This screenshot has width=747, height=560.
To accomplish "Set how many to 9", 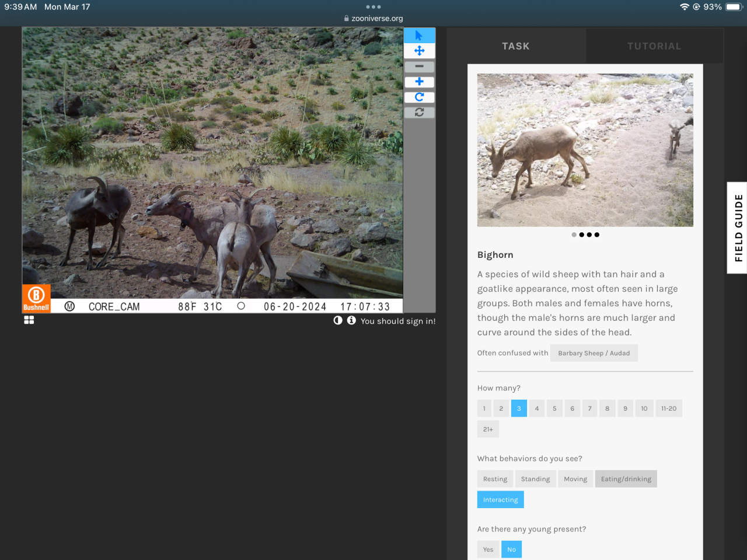I will [625, 408].
